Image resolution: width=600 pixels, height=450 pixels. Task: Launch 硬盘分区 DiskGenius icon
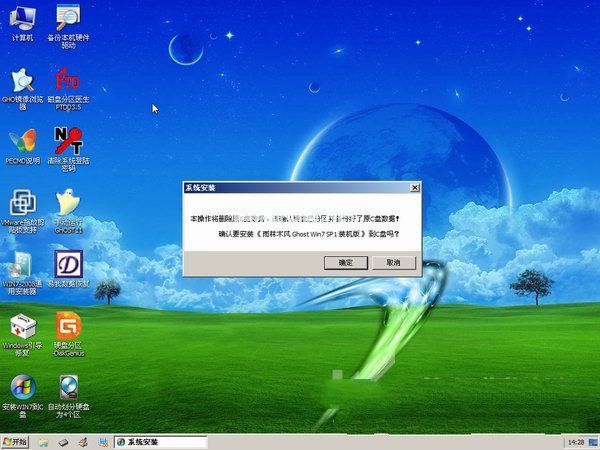point(68,334)
